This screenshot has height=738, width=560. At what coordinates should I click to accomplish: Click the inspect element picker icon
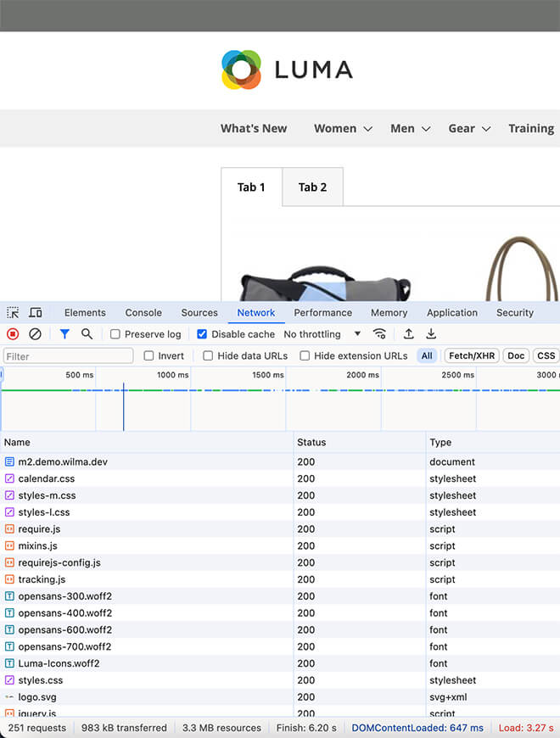(x=13, y=313)
